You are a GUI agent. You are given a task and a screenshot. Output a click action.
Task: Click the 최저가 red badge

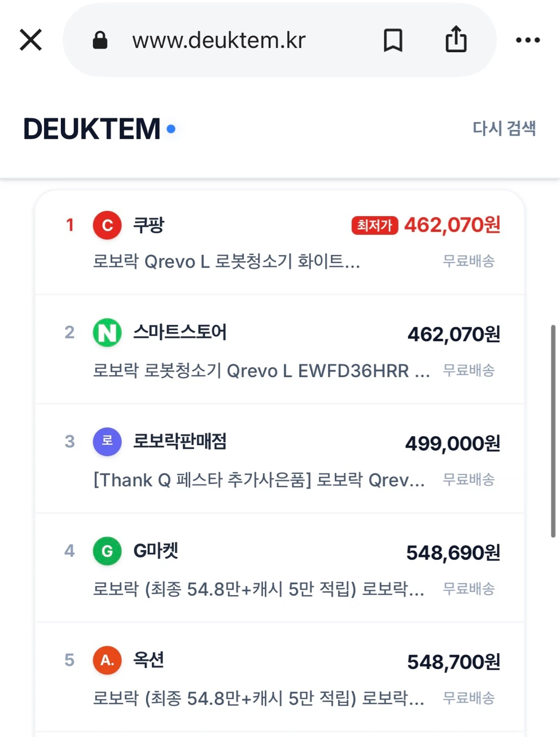[x=374, y=225]
